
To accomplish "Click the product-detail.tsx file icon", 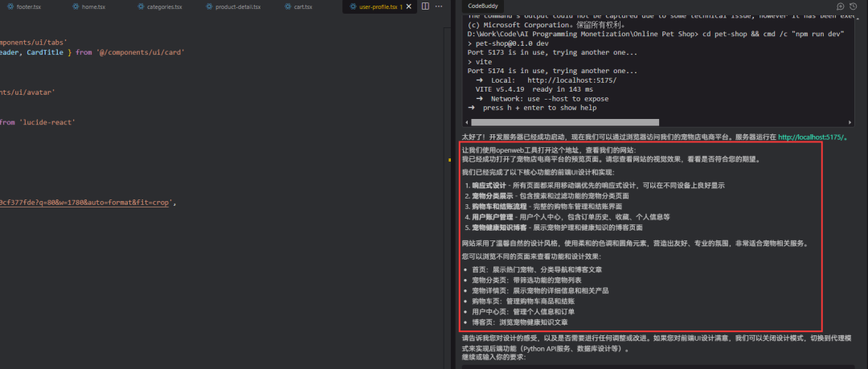I will click(209, 6).
